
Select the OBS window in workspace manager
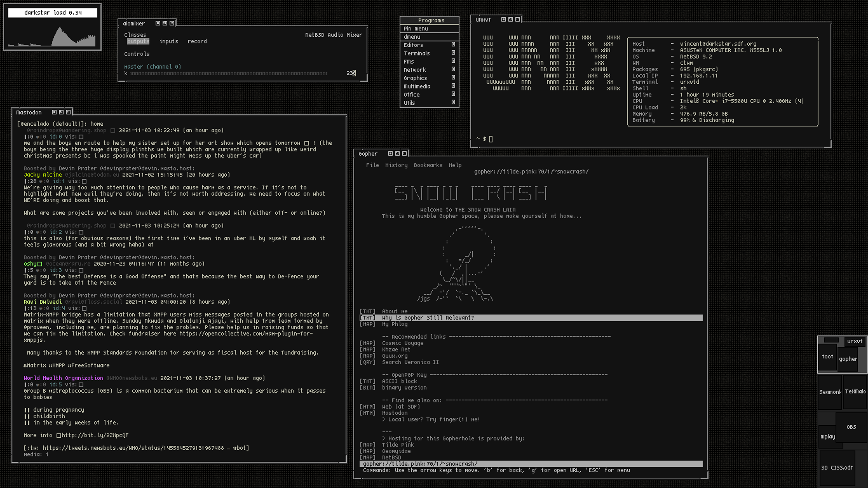(x=851, y=427)
